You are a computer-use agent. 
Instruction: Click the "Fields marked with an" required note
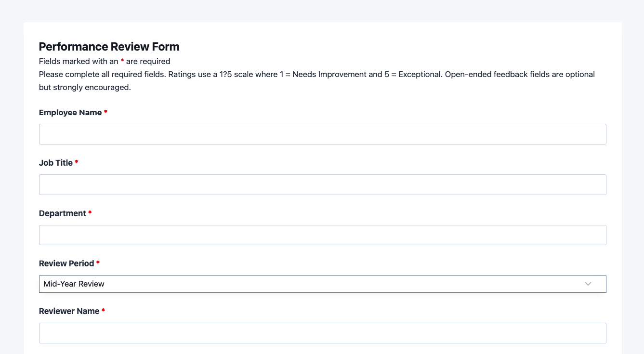pyautogui.click(x=79, y=62)
